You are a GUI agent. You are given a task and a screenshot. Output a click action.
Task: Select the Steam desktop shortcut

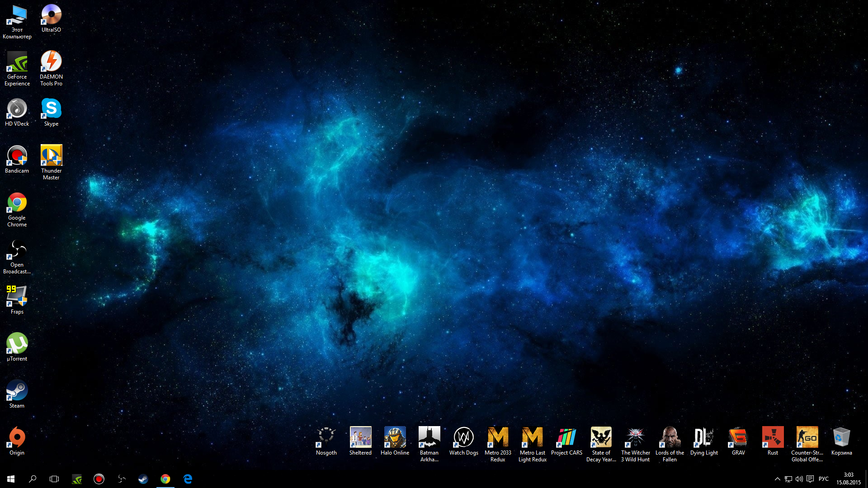(x=17, y=394)
